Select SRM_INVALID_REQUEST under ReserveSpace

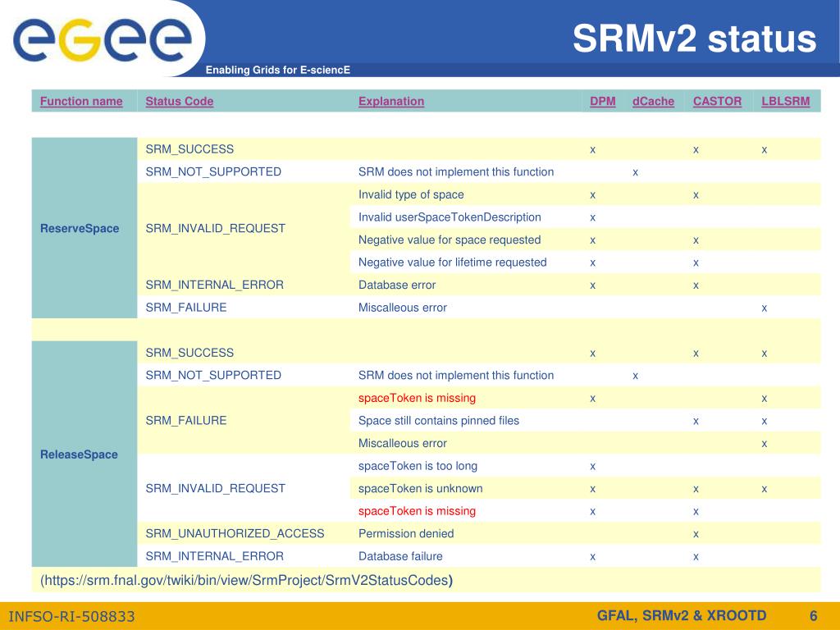coord(216,228)
